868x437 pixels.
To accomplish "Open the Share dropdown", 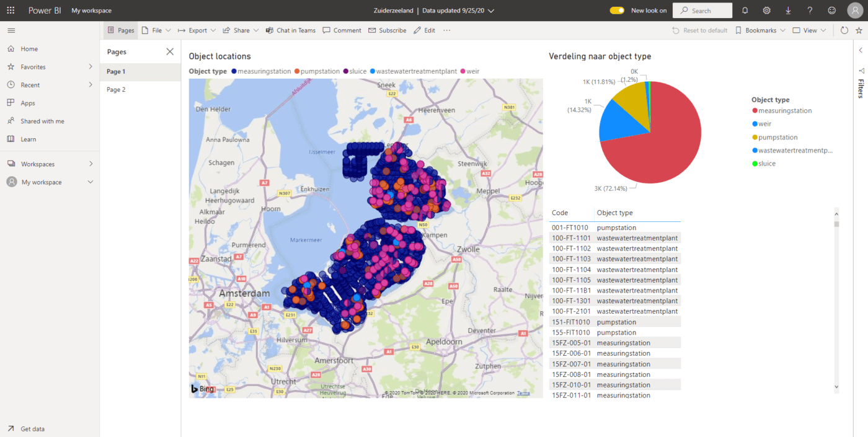I will pyautogui.click(x=241, y=30).
